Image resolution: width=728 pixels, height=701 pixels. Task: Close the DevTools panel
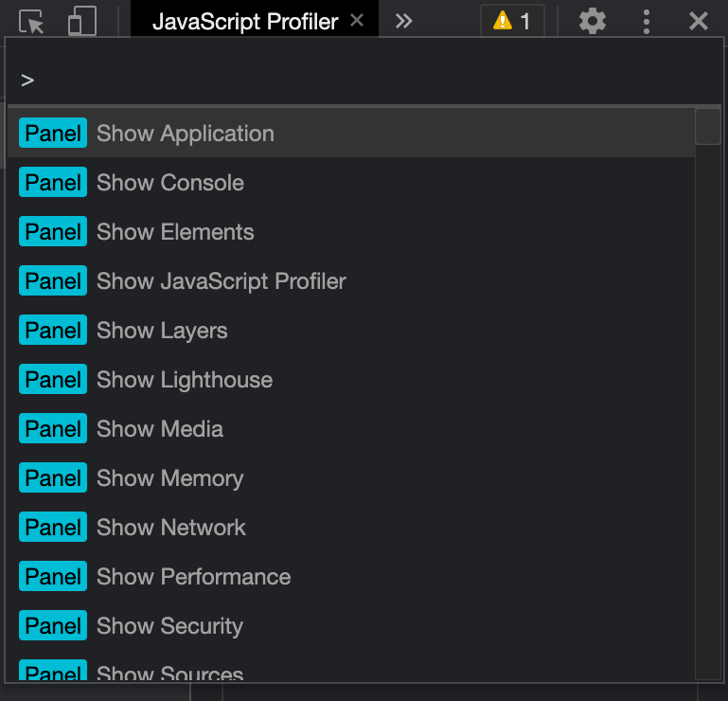pyautogui.click(x=699, y=22)
